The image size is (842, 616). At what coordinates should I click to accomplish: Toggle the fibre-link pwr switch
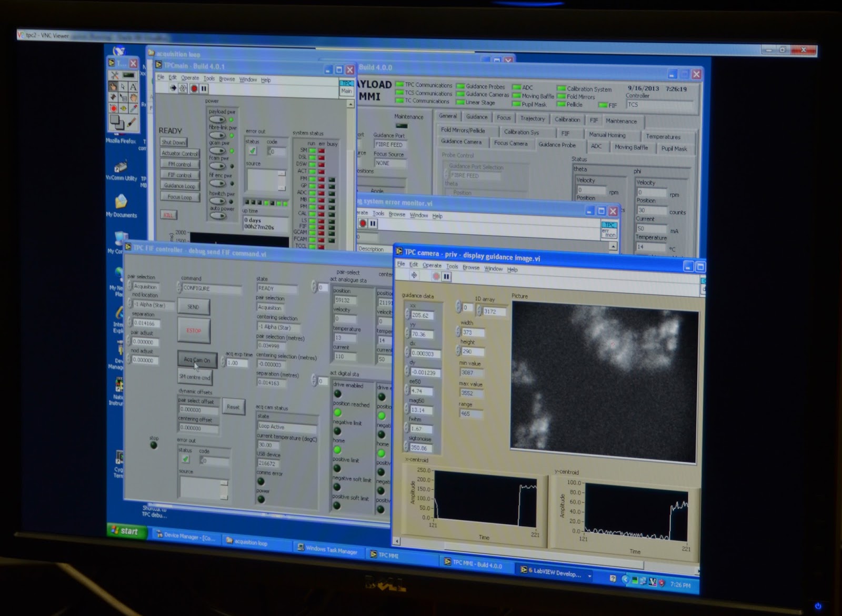click(x=217, y=135)
